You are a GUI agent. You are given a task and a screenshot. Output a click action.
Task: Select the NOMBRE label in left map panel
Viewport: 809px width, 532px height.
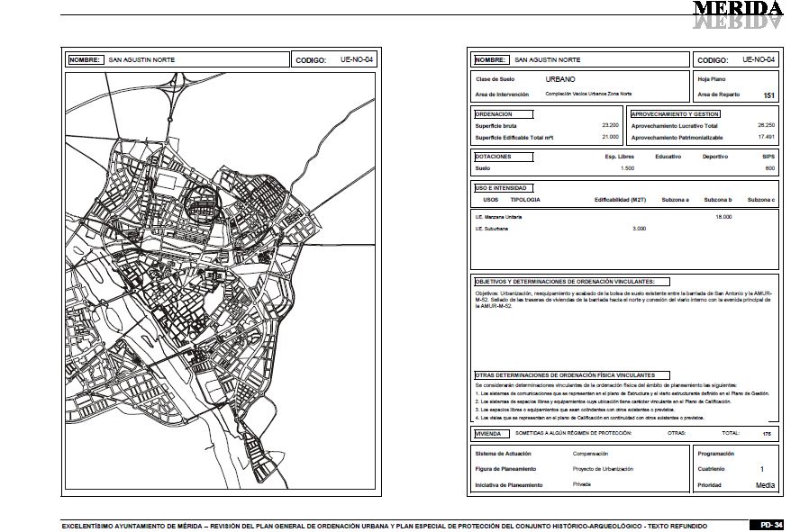click(x=86, y=59)
